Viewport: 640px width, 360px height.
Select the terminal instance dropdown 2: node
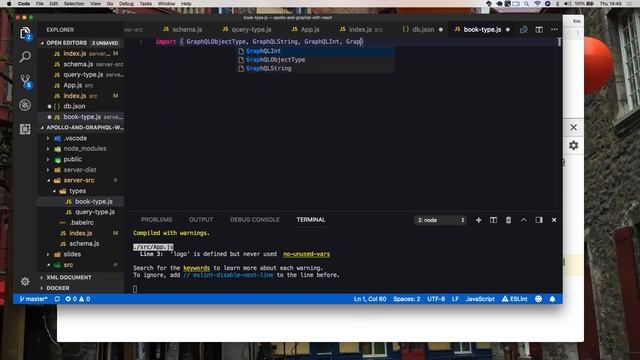[440, 220]
